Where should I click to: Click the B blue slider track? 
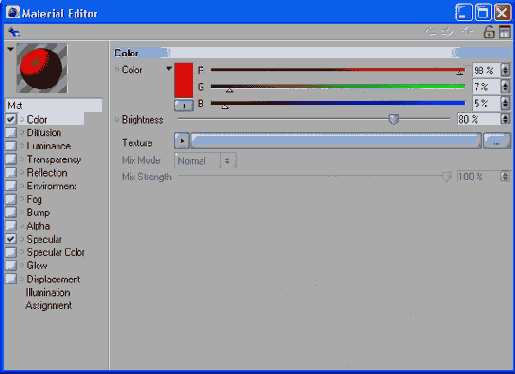(338, 103)
